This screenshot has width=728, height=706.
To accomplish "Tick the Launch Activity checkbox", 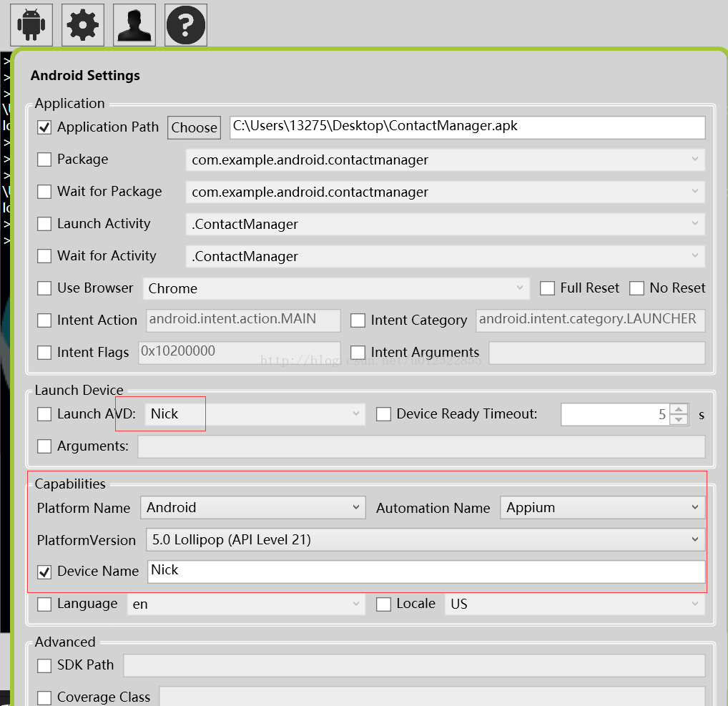I will (44, 224).
